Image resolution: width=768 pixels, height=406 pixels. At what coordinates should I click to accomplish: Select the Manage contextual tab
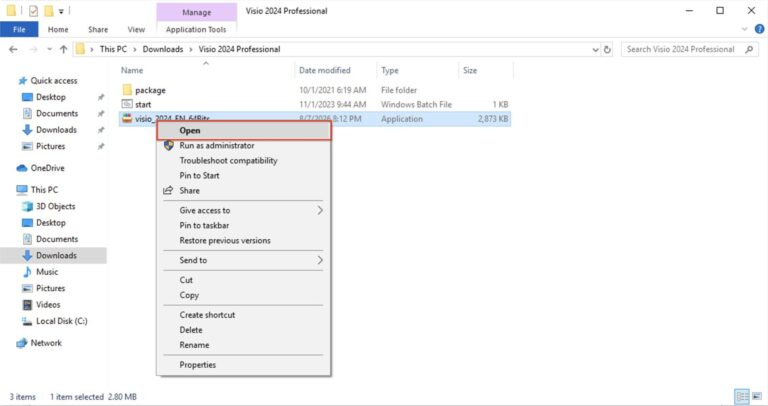point(196,12)
